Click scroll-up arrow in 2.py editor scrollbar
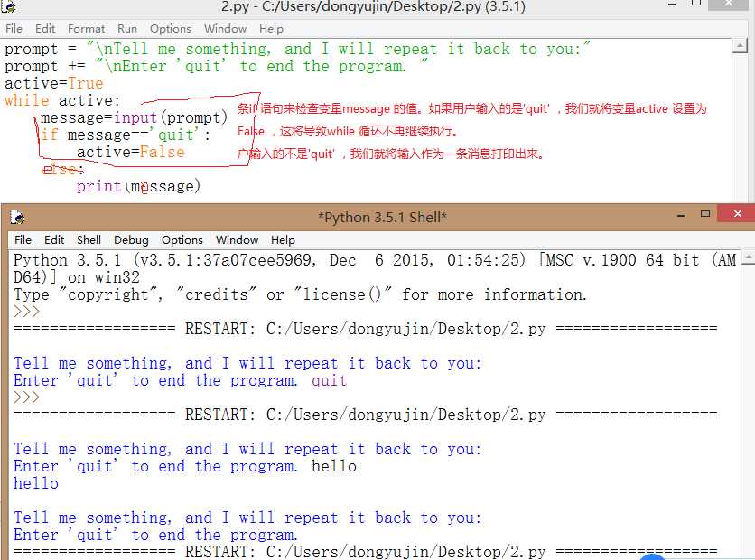 click(x=740, y=47)
